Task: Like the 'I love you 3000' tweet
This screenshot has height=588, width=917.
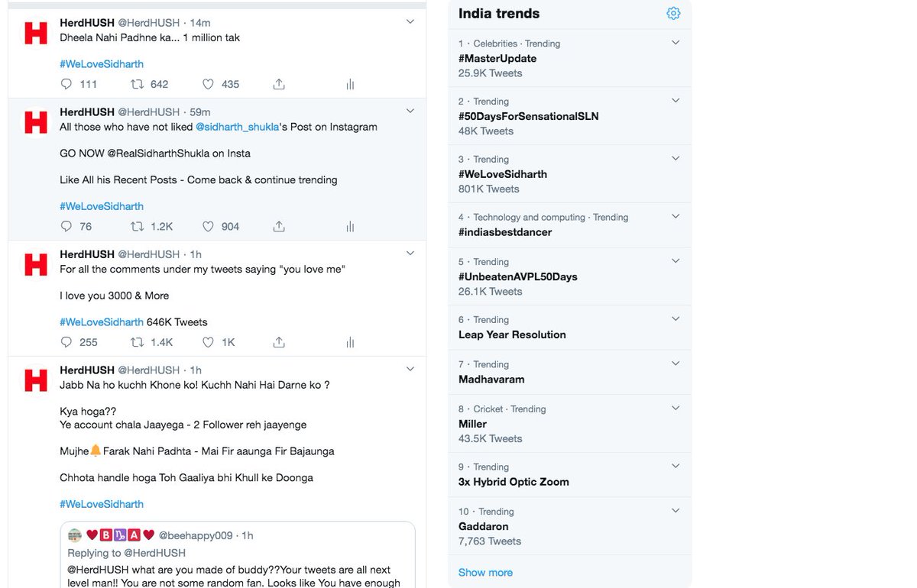Action: [208, 342]
